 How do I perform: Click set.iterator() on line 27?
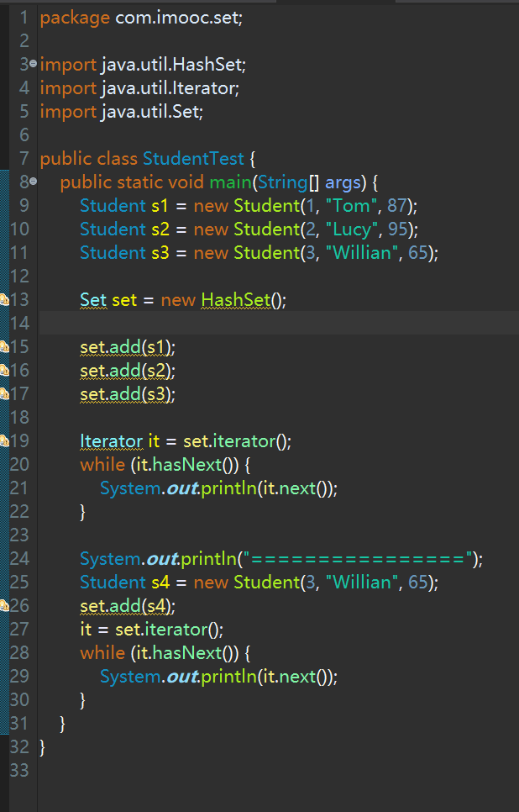coord(169,630)
